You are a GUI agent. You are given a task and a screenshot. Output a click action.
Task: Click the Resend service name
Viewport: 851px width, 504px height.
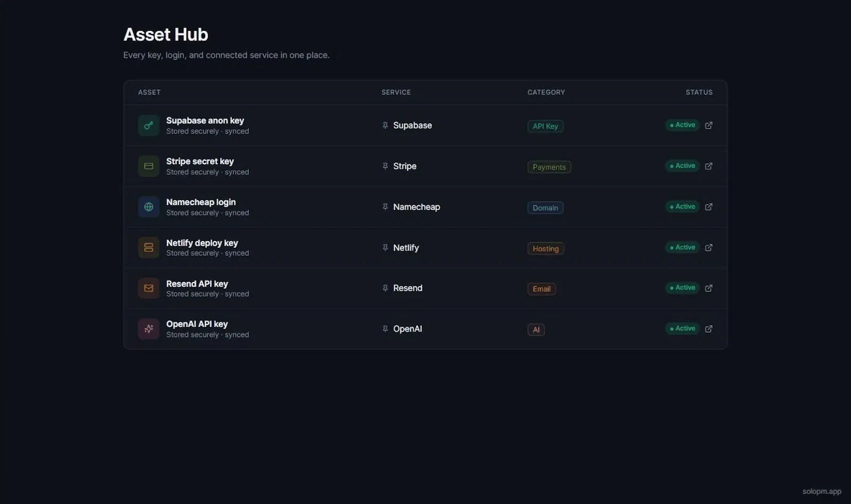coord(407,288)
